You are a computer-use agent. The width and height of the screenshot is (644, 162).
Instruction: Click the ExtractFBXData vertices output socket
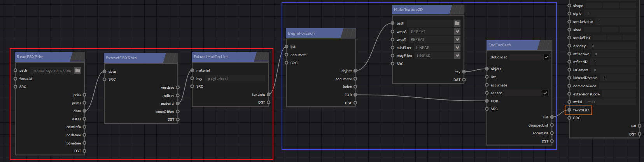click(178, 88)
